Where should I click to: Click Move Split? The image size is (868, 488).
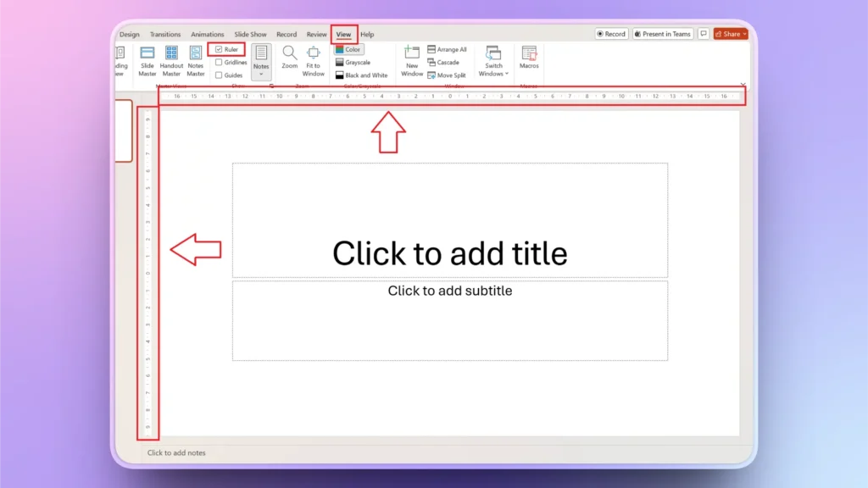[x=447, y=75]
